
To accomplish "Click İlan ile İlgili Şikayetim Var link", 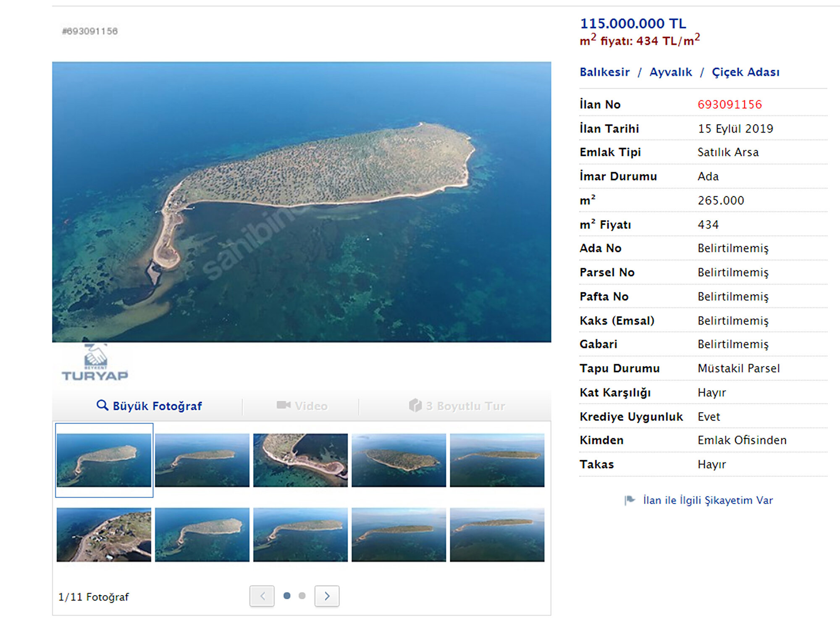I will [x=708, y=501].
